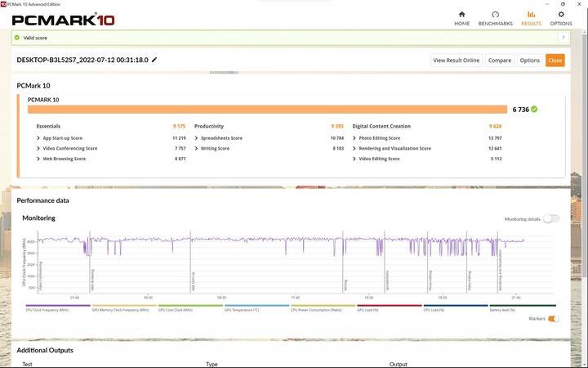Image resolution: width=588 pixels, height=368 pixels.
Task: Minimize the PCMark 10 window
Action: pos(547,4)
